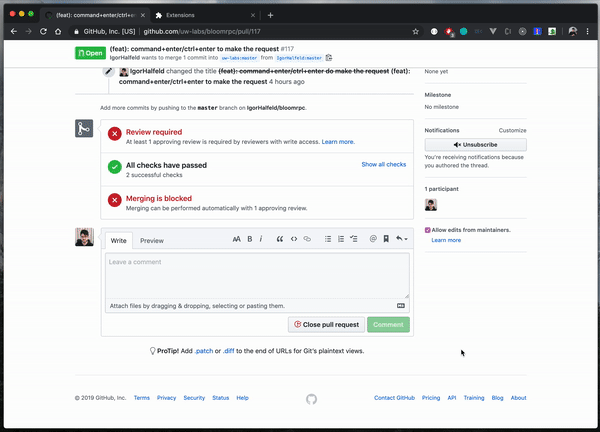The height and width of the screenshot is (432, 600).
Task: Open the Status footer link
Action: coord(220,398)
